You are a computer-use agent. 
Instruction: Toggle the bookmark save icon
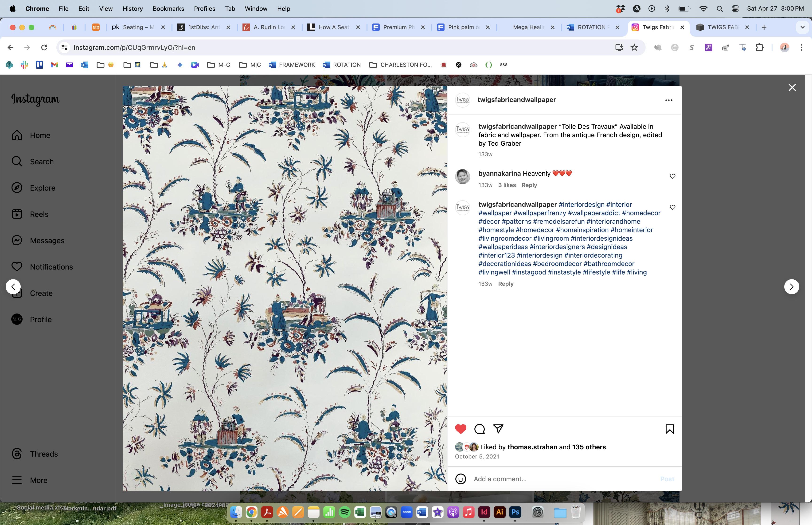(x=669, y=429)
